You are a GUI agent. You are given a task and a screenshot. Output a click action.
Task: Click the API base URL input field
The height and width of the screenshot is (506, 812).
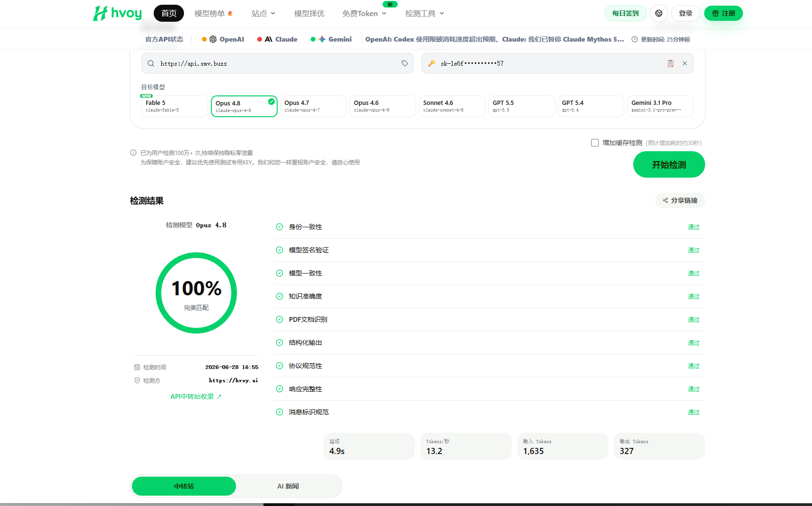coord(278,63)
